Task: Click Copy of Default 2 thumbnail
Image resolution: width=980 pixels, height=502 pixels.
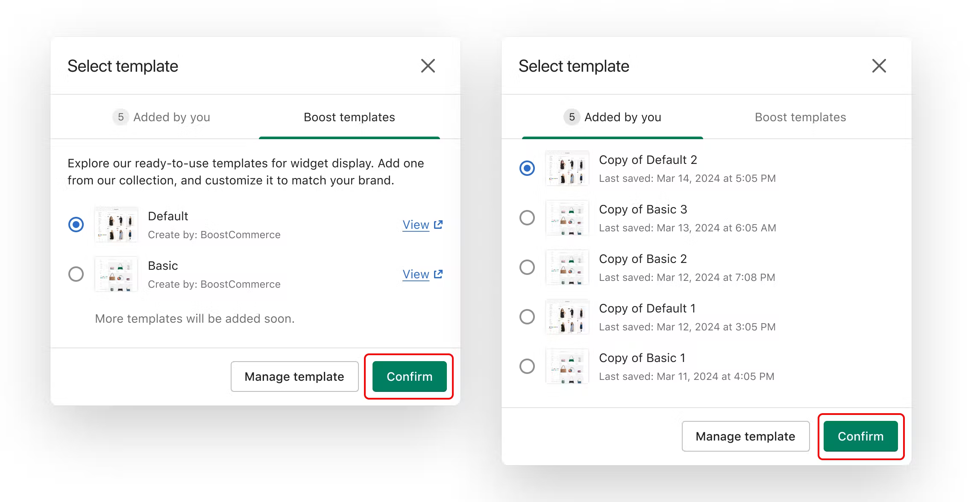Action: pyautogui.click(x=567, y=168)
